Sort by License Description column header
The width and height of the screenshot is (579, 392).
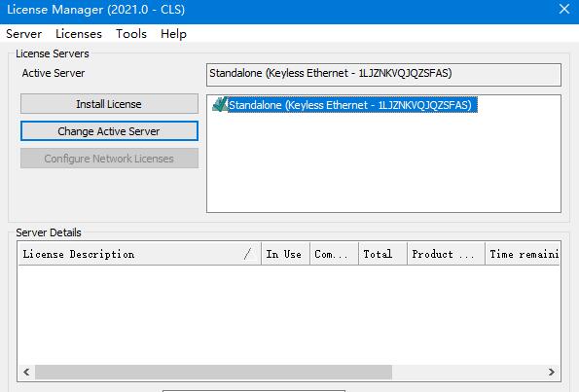139,254
